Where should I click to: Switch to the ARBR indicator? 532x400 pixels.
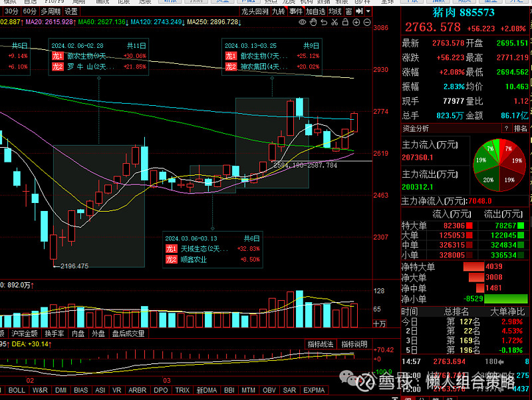pyautogui.click(x=137, y=390)
